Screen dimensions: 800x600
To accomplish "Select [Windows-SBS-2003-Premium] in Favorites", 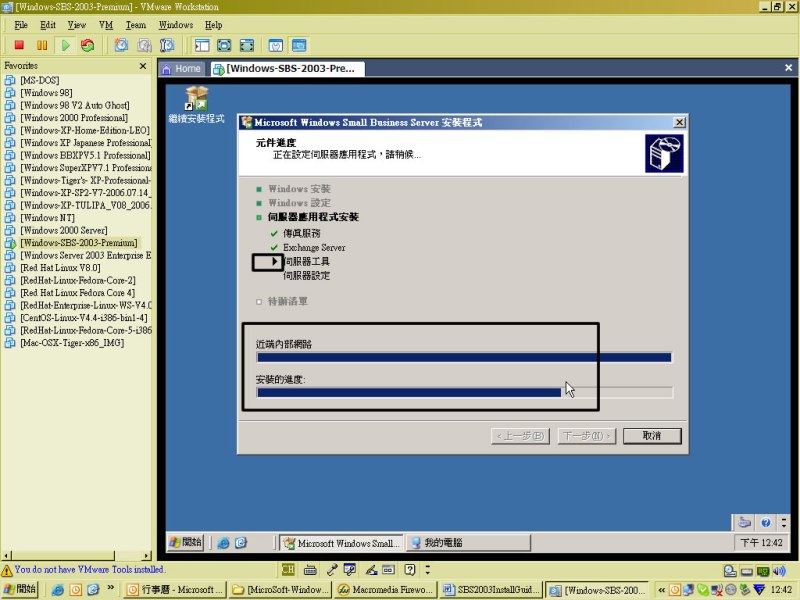I will (x=79, y=243).
